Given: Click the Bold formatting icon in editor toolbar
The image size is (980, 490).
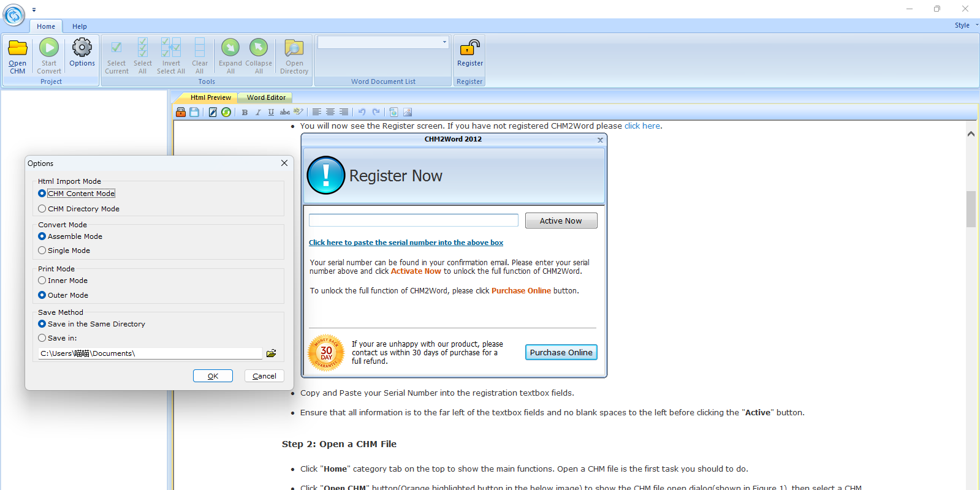Looking at the screenshot, I should [x=245, y=112].
